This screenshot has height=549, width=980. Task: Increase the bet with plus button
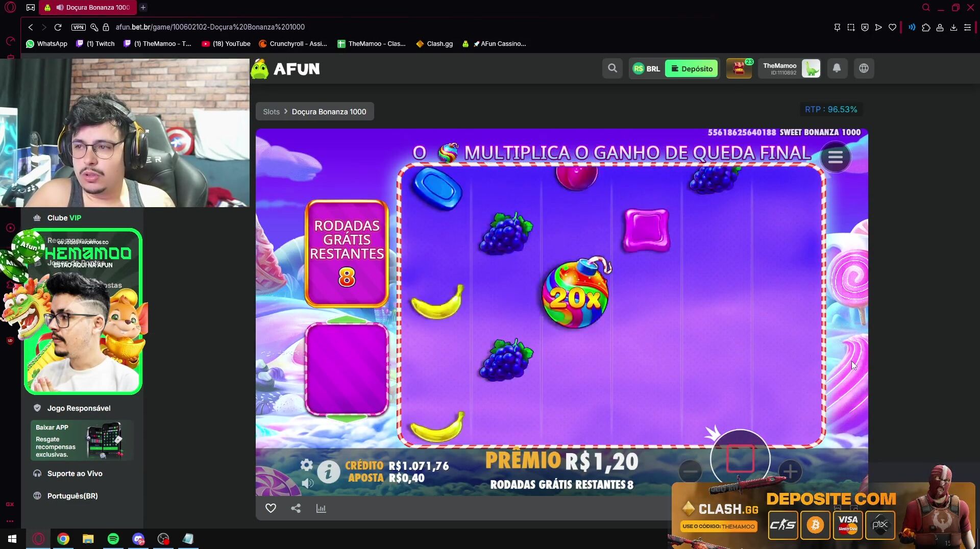pyautogui.click(x=790, y=471)
